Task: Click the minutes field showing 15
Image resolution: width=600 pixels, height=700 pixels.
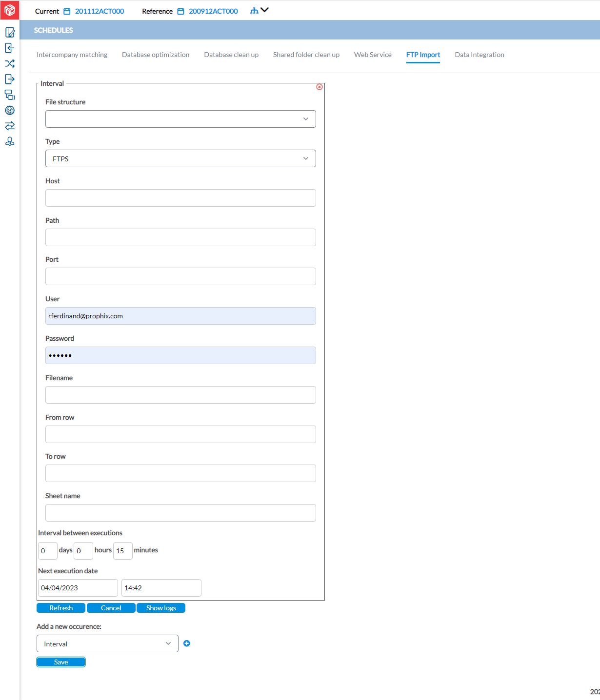Action: (x=123, y=551)
